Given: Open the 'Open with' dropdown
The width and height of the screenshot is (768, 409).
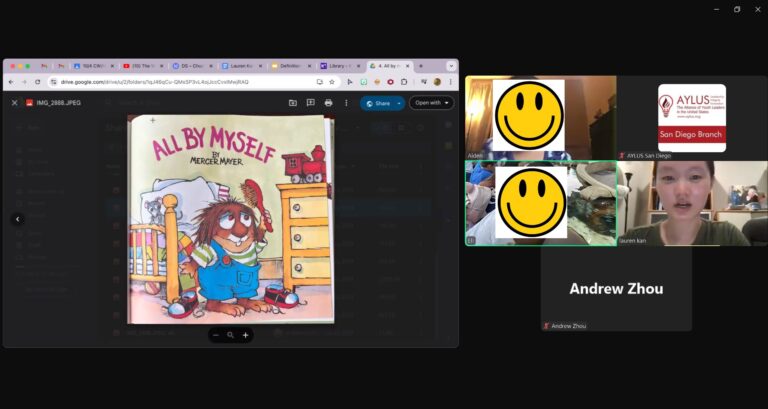Looking at the screenshot, I should (x=432, y=103).
